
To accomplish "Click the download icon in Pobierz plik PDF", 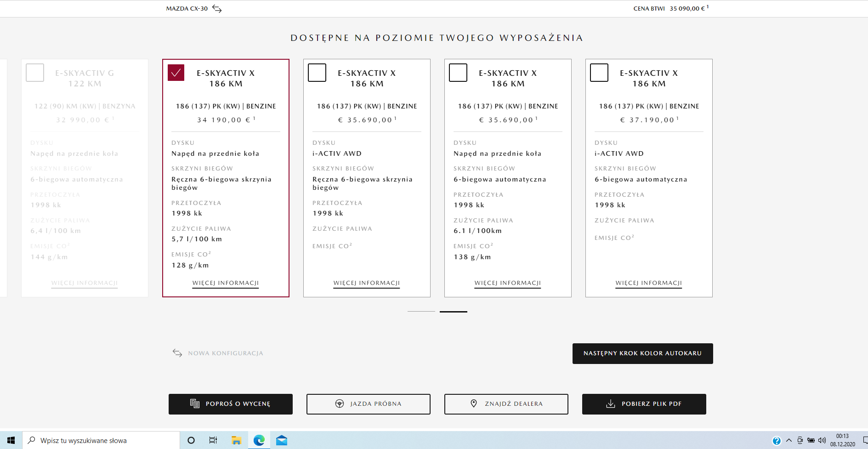I will pyautogui.click(x=611, y=404).
